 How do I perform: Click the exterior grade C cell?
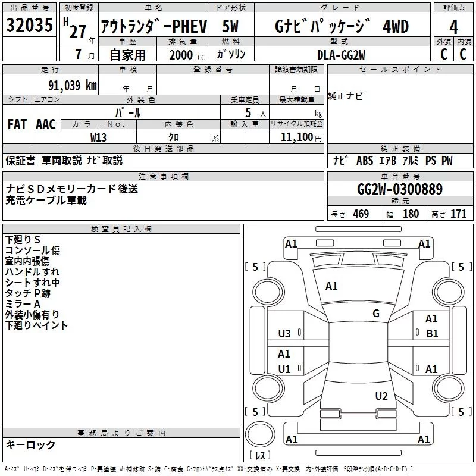[444, 54]
